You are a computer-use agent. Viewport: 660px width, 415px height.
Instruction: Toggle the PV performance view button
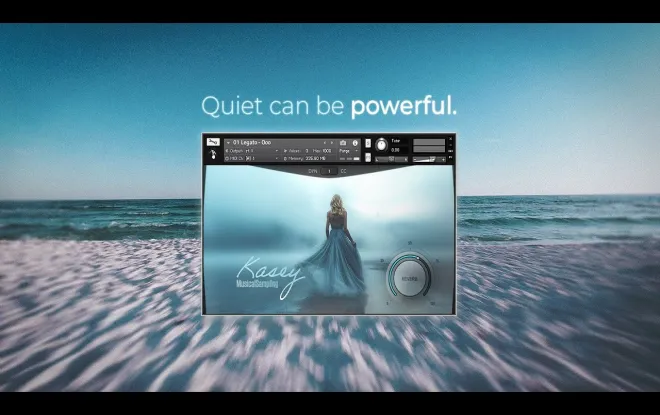pyautogui.click(x=450, y=157)
